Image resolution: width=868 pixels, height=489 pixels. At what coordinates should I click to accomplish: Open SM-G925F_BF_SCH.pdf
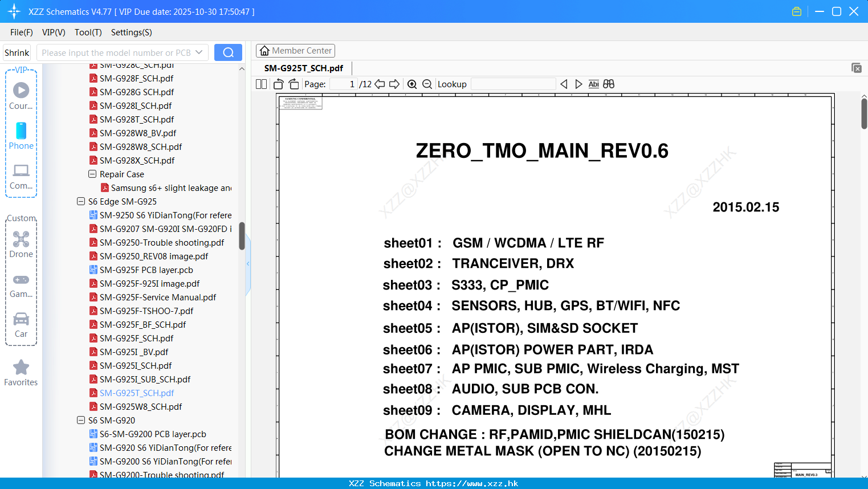point(143,324)
